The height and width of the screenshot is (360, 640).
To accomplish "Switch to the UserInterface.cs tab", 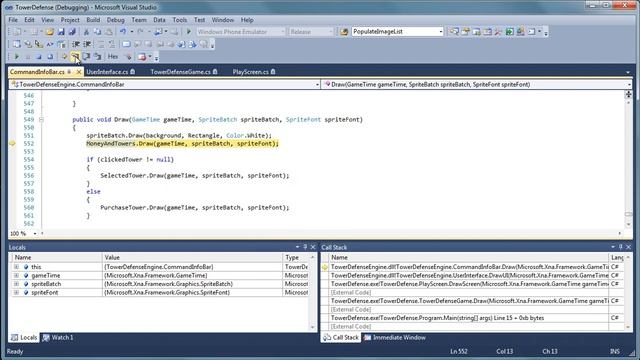I will [110, 72].
